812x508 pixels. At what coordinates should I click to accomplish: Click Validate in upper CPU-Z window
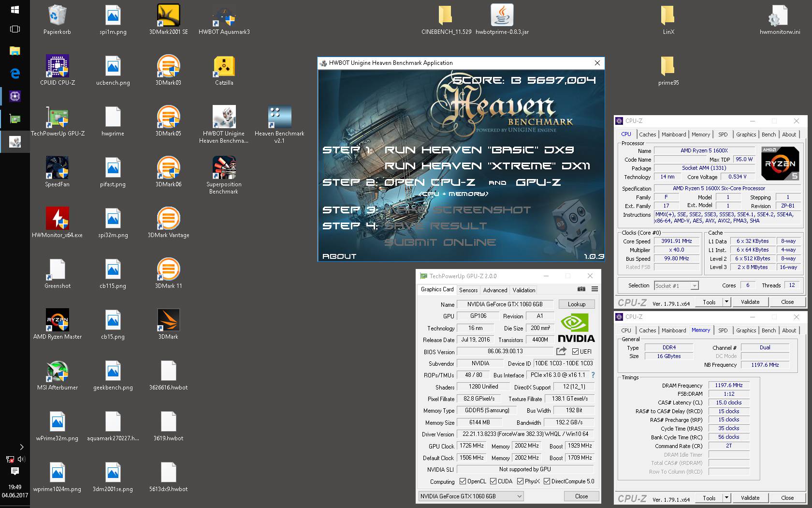[x=750, y=302]
